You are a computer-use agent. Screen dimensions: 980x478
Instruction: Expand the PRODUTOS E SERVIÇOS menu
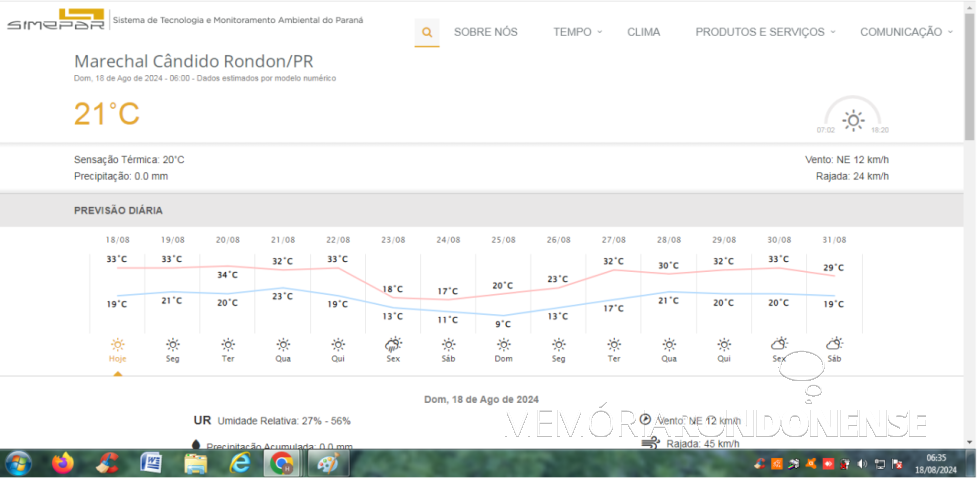765,32
